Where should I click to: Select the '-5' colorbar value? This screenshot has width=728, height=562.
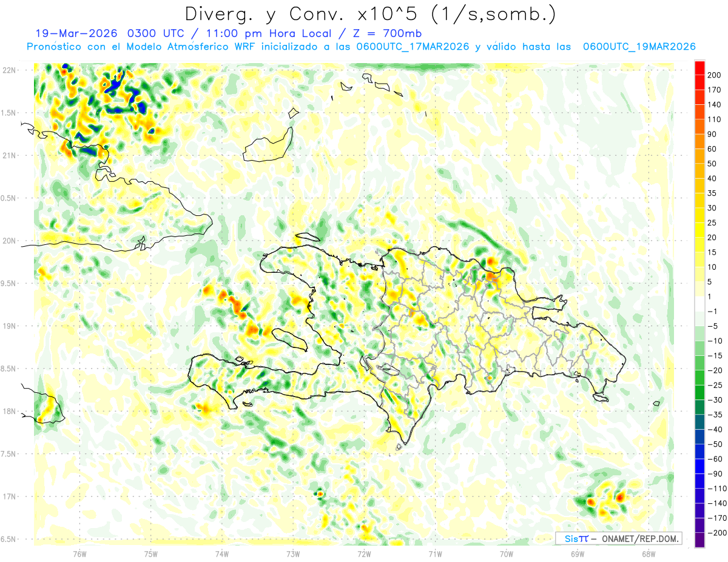pyautogui.click(x=714, y=327)
